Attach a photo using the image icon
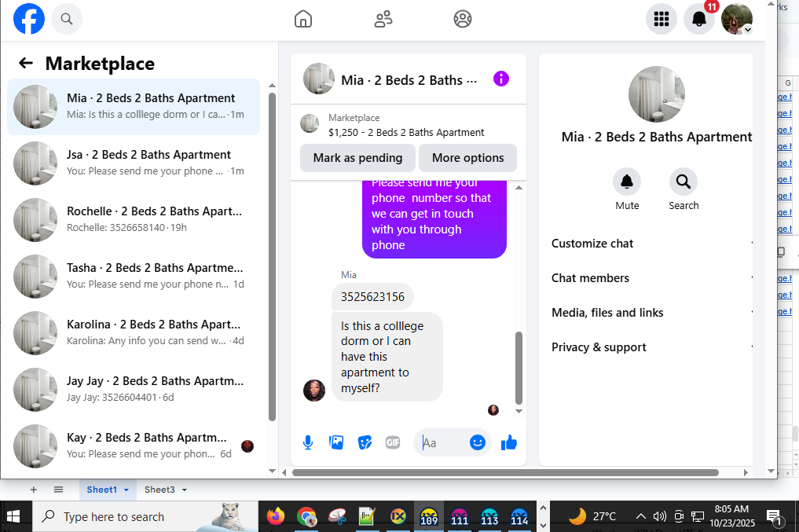This screenshot has height=532, width=799. 336,442
